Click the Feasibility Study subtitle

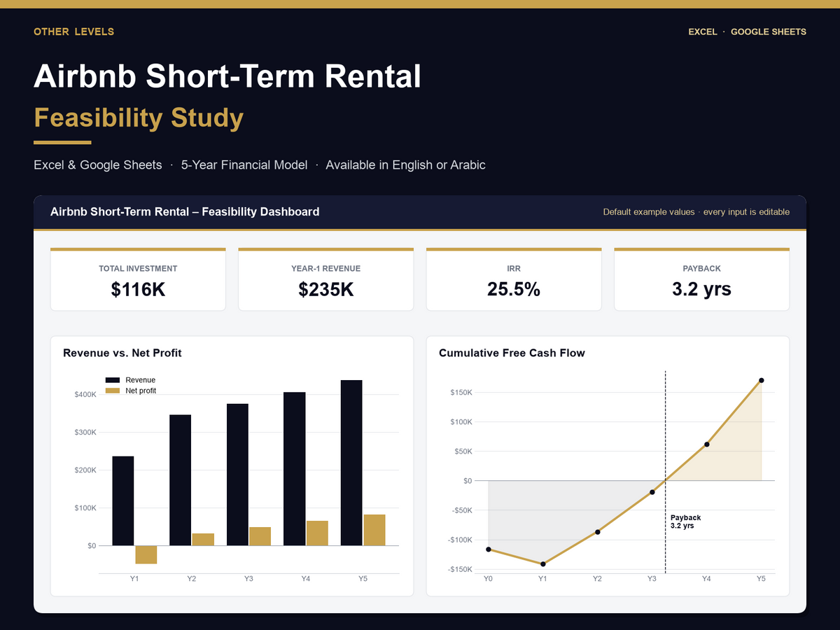(x=139, y=118)
